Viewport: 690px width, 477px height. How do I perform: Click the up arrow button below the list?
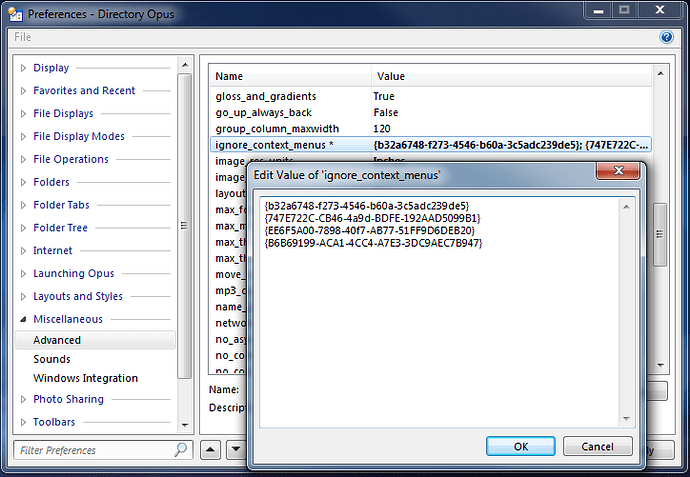click(x=209, y=450)
